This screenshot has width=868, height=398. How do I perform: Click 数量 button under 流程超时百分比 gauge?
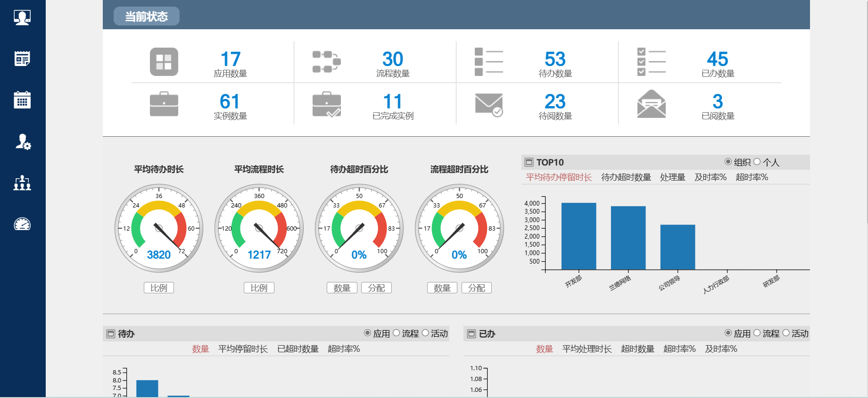coord(442,288)
